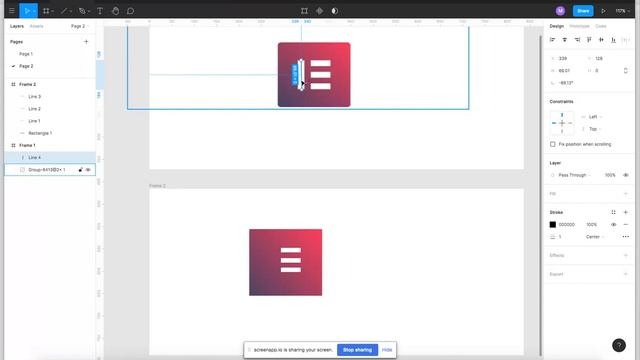This screenshot has width=640, height=360.
Task: Click Distribute spacing icon
Action: click(625, 40)
